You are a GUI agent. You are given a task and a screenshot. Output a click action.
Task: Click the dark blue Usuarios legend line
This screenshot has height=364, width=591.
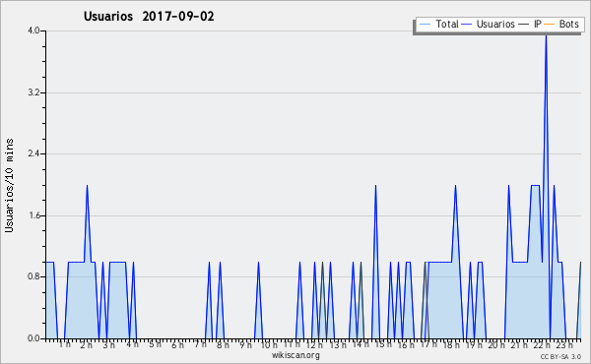coord(467,25)
